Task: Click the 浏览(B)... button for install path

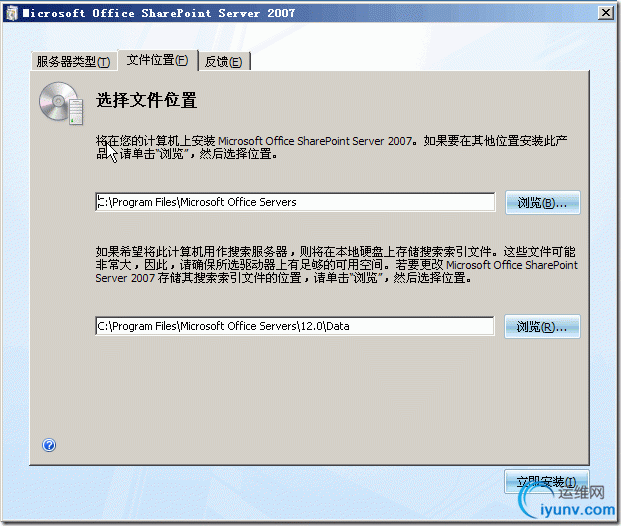Action: [543, 203]
